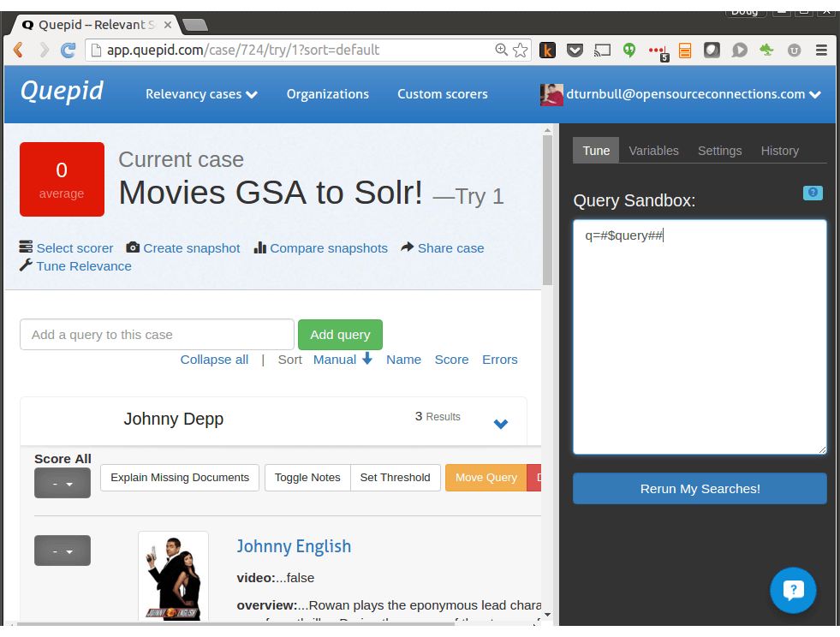
Task: Sort queries by Errors
Action: (500, 360)
